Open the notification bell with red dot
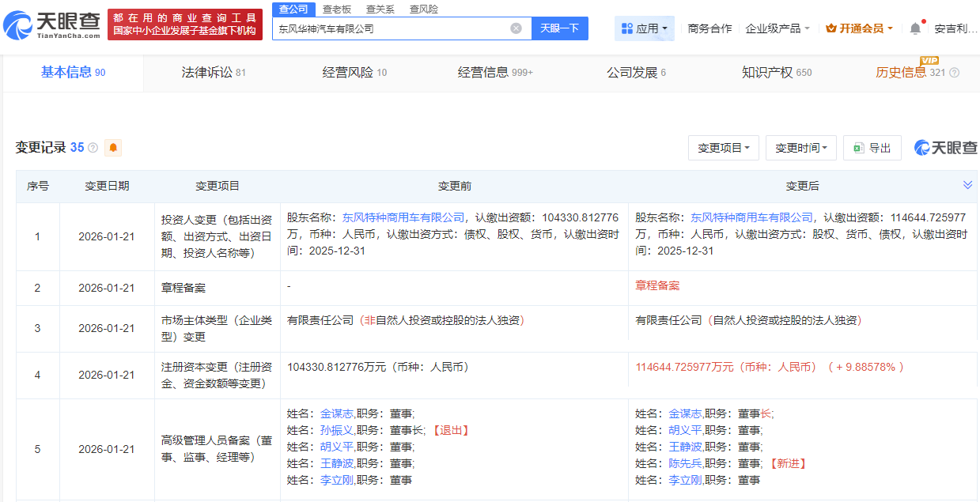 coord(915,28)
